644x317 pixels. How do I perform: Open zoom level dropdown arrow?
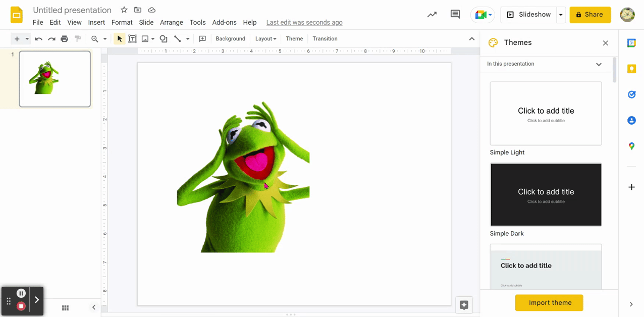(105, 39)
